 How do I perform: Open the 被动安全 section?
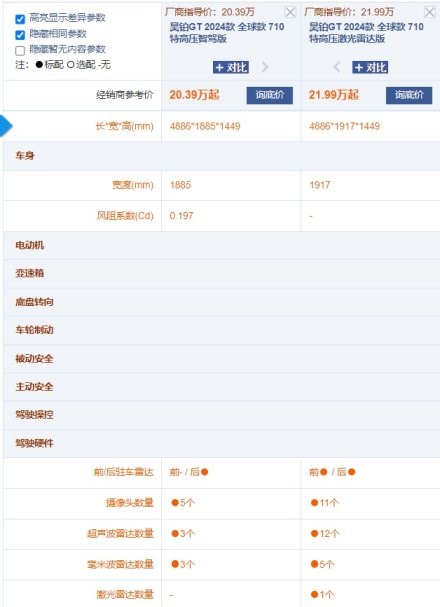(221, 358)
